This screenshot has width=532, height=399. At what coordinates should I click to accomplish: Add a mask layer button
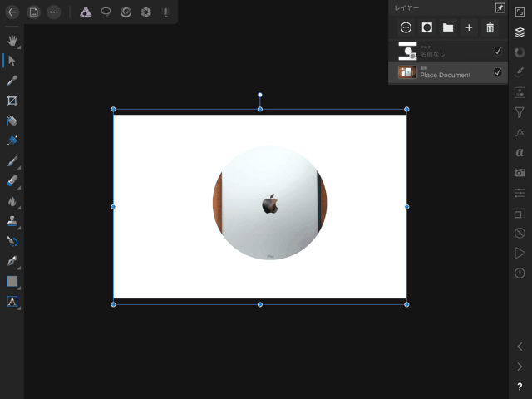coord(426,27)
